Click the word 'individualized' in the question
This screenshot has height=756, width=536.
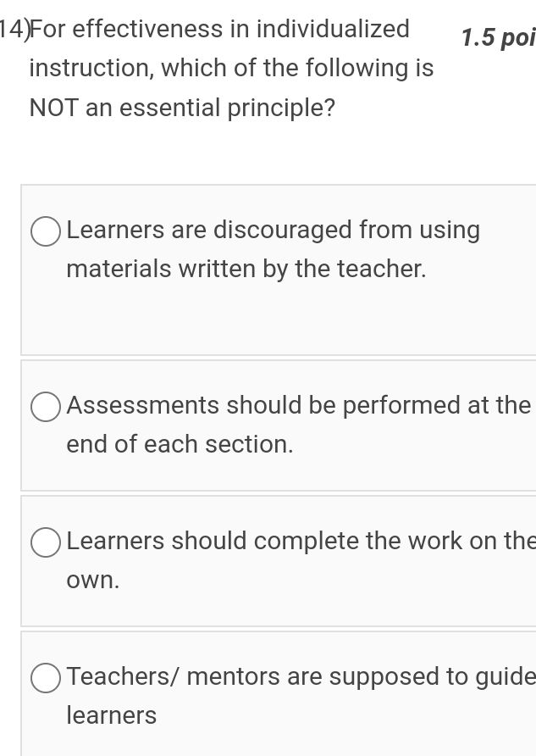333,28
